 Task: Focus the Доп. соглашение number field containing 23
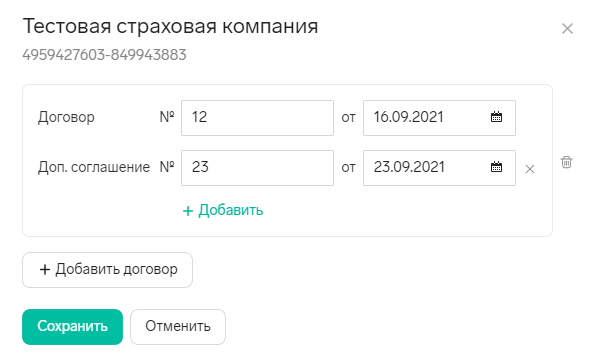tap(257, 168)
